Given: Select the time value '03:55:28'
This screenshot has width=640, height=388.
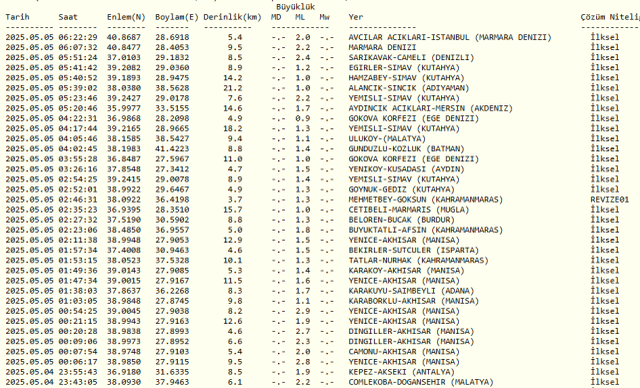Looking at the screenshot, I should click(78, 159).
